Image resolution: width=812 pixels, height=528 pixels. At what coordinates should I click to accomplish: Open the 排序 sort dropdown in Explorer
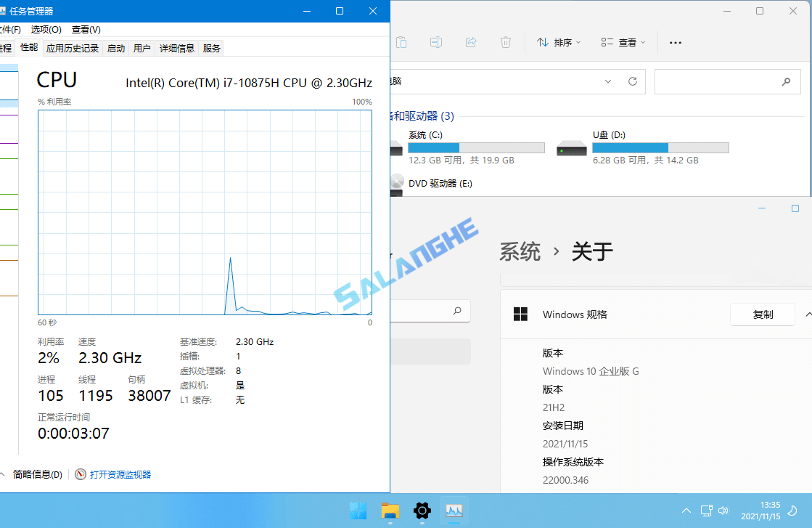tap(559, 43)
